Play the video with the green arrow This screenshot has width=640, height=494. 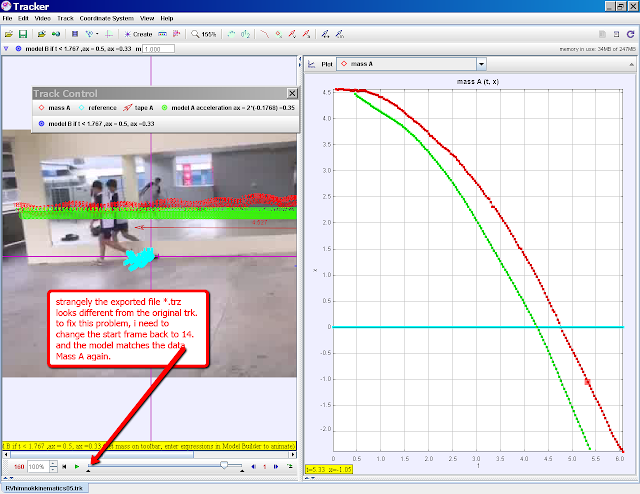(x=77, y=467)
